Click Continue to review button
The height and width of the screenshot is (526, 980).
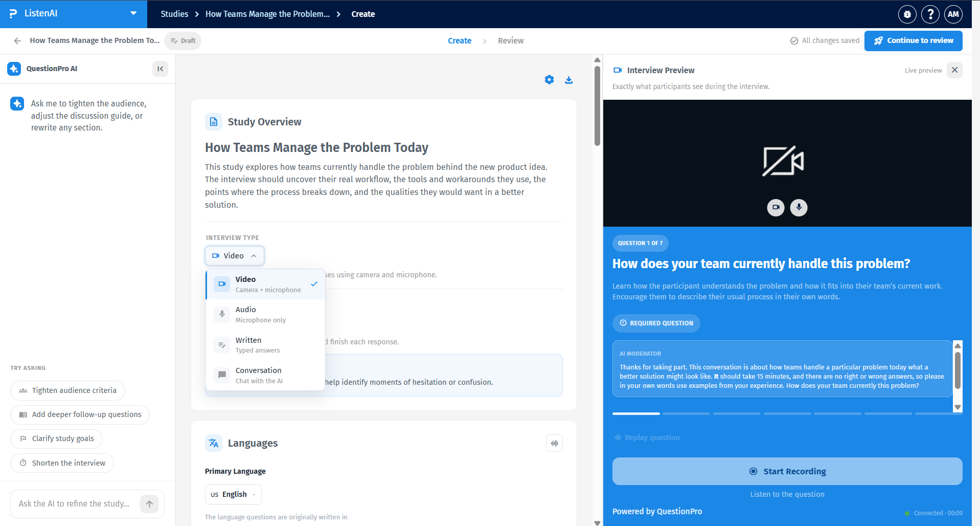[x=913, y=41]
